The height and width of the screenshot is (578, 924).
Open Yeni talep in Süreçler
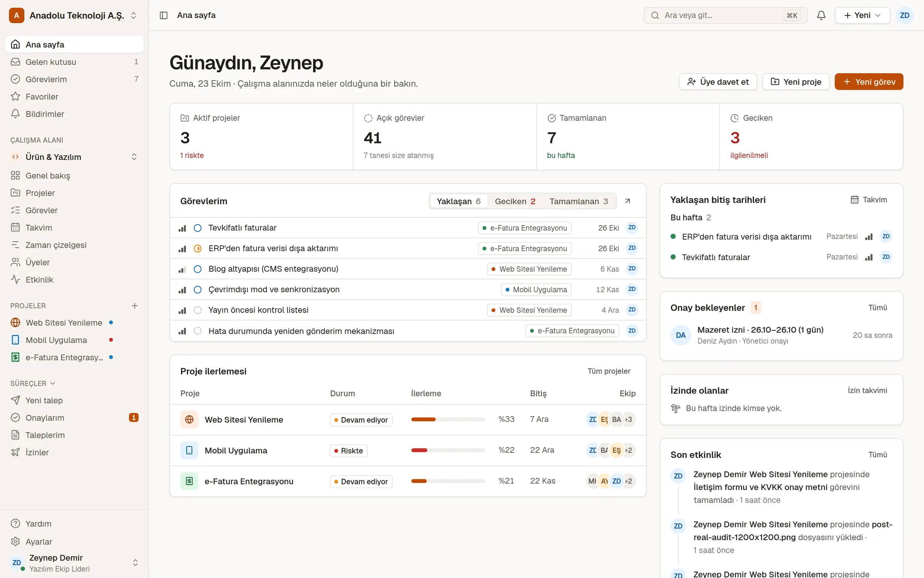pos(74,400)
